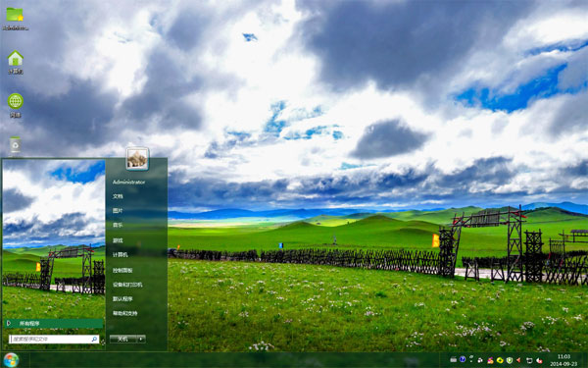588x368 pixels.
Task: Click the user account picture in Start menu
Action: coord(137,158)
